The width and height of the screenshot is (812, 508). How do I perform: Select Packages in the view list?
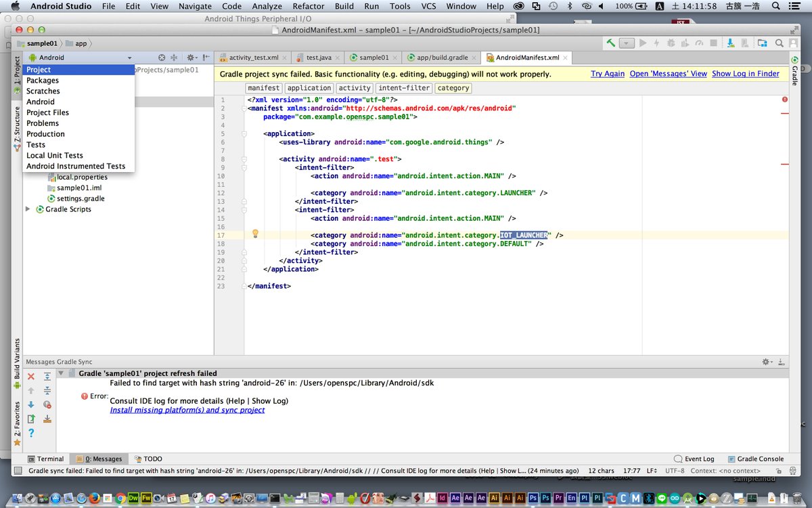click(78, 81)
